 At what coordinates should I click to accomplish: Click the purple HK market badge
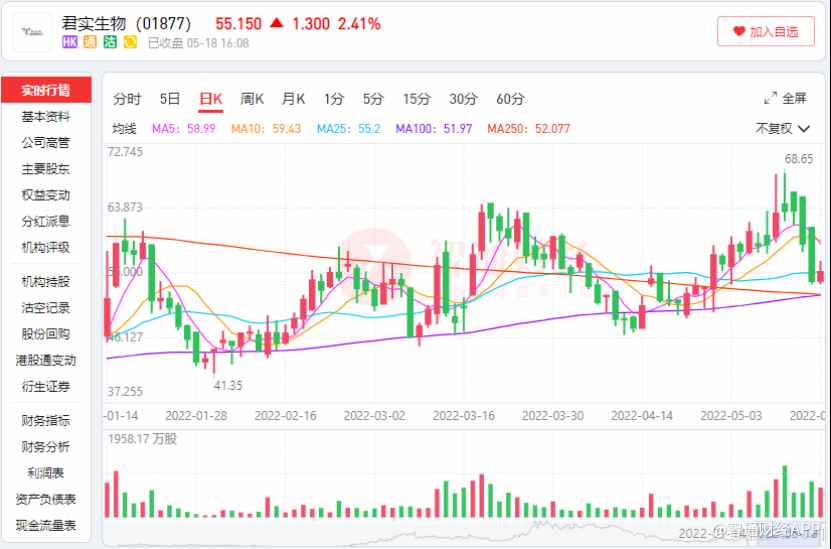(x=70, y=43)
